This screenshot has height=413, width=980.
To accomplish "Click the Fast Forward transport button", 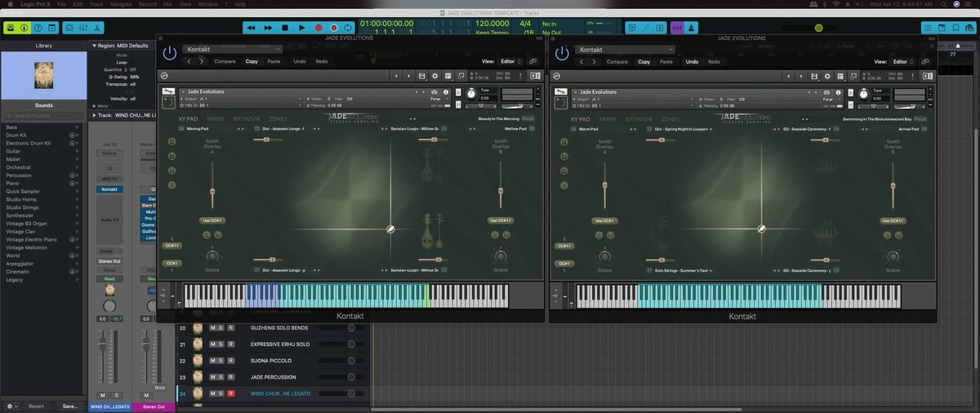I will coord(266,28).
